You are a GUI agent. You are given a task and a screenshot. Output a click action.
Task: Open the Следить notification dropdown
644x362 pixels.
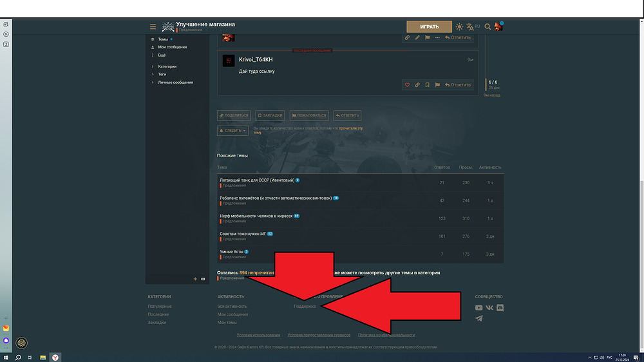click(x=232, y=131)
